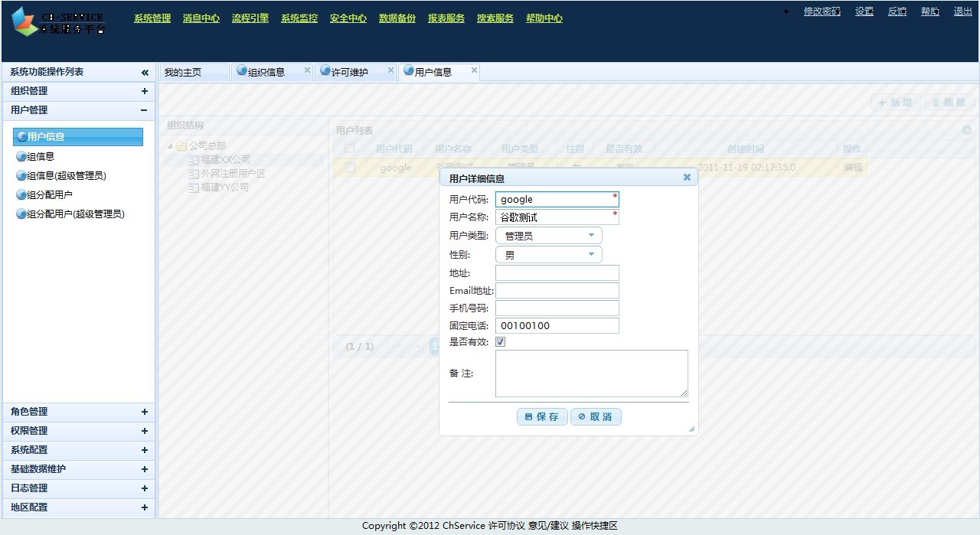Image resolution: width=980 pixels, height=535 pixels.
Task: Select 外网注册用户区 in the organization tree
Action: click(234, 174)
